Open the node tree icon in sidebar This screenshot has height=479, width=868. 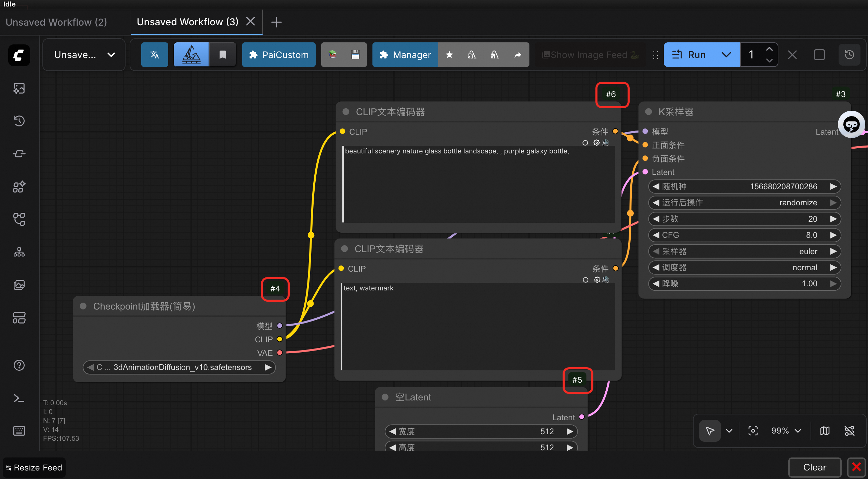click(19, 252)
